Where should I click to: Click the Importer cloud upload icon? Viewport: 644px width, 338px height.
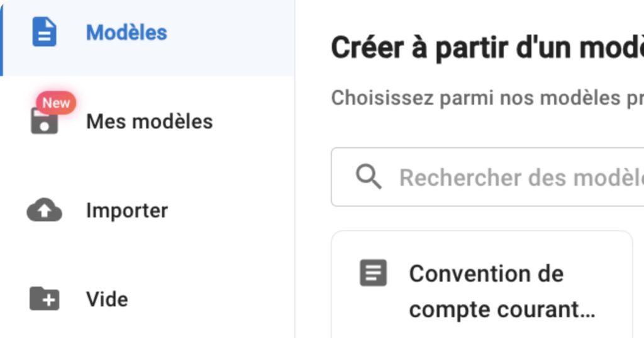pyautogui.click(x=44, y=211)
